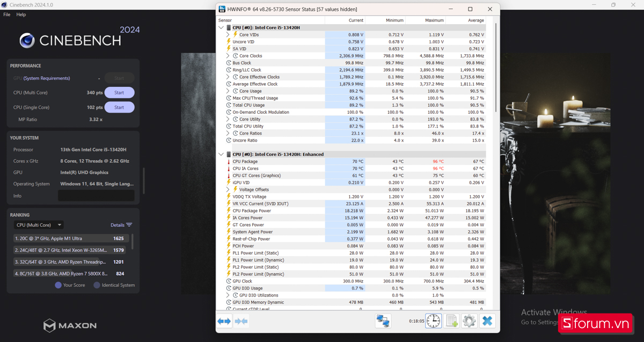644x342 pixels.
Task: Toggle the Your Score legend dot
Action: tap(58, 285)
